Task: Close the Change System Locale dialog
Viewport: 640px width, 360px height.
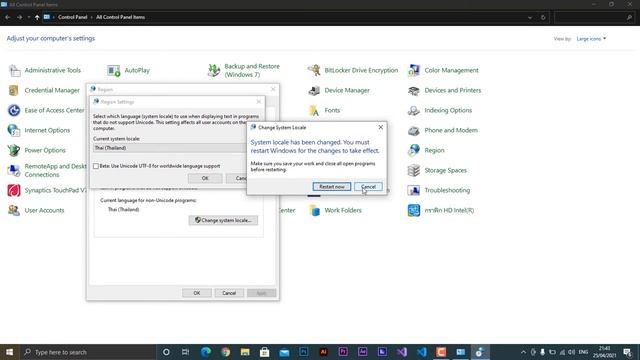Action: point(380,127)
